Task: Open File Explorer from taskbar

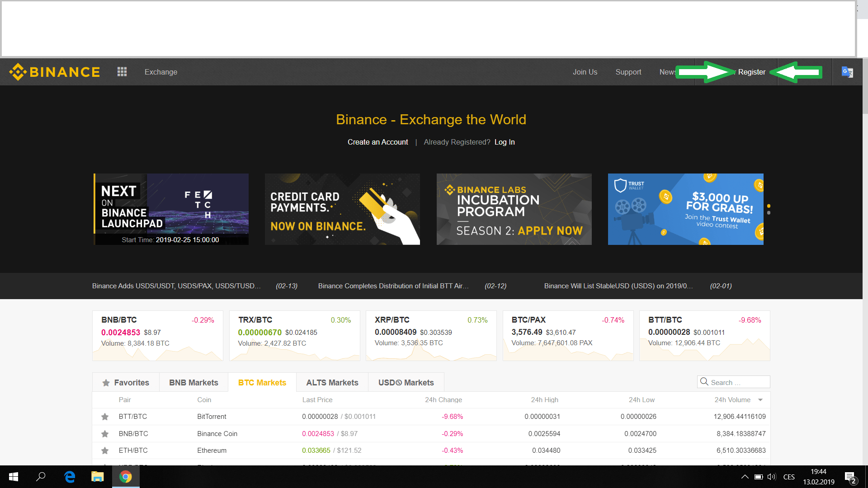Action: point(97,477)
